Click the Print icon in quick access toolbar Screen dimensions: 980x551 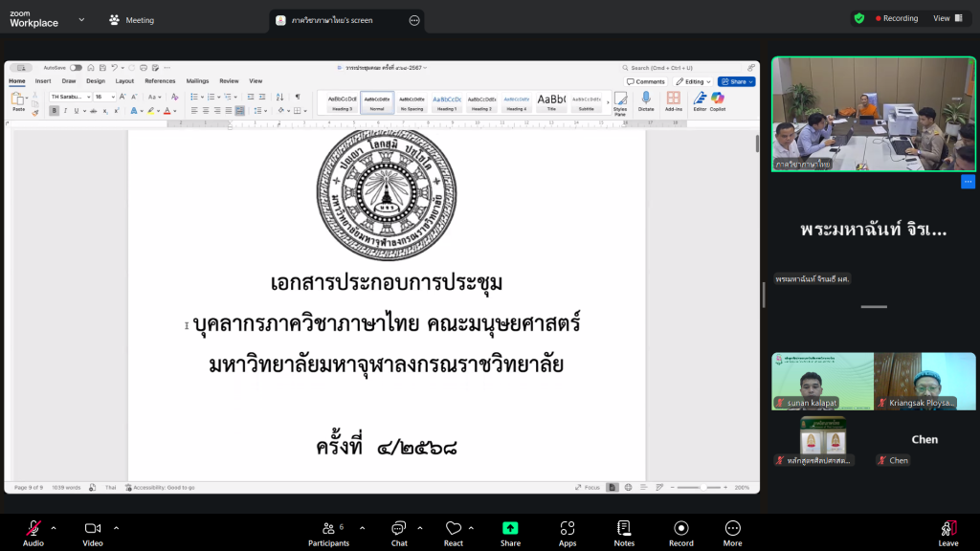144,68
